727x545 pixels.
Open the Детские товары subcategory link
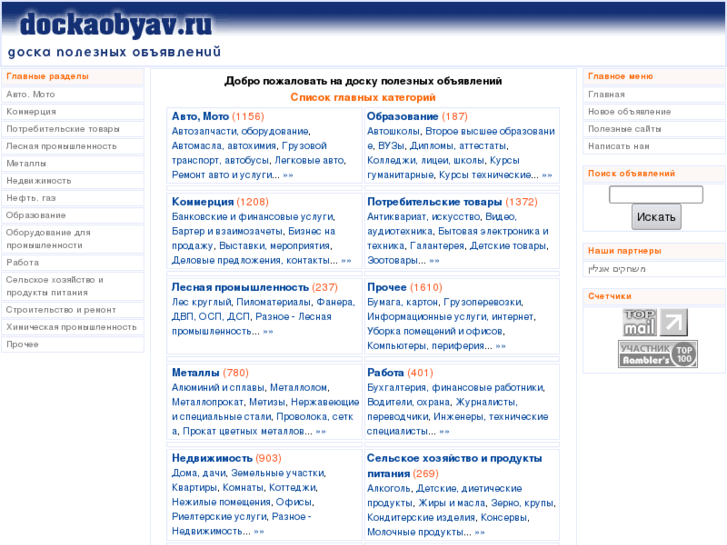coord(508,246)
